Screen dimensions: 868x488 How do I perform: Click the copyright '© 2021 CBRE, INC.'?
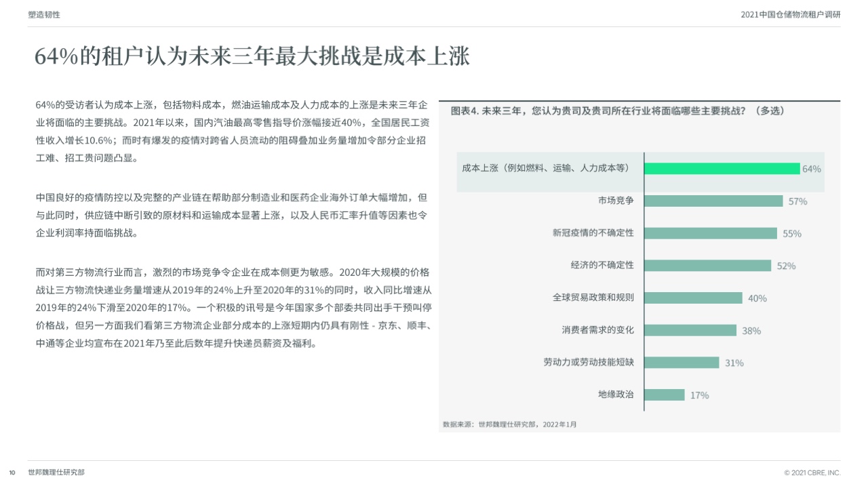click(x=812, y=472)
